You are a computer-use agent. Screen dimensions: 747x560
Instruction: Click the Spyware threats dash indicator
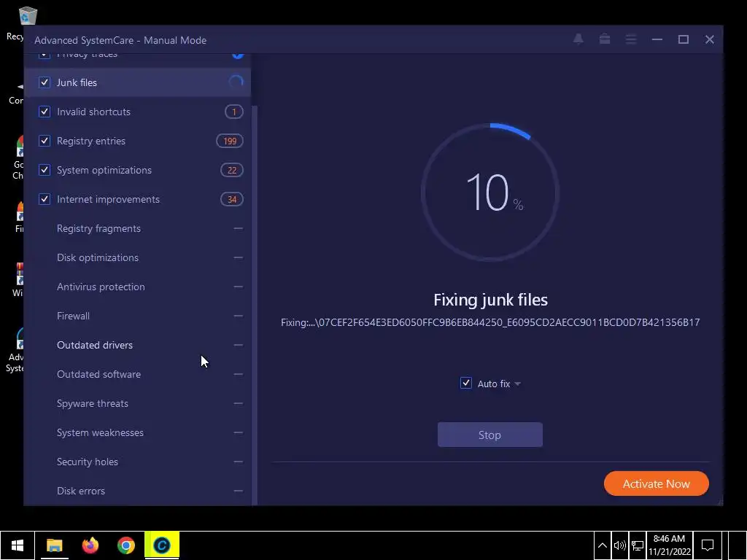pos(239,403)
